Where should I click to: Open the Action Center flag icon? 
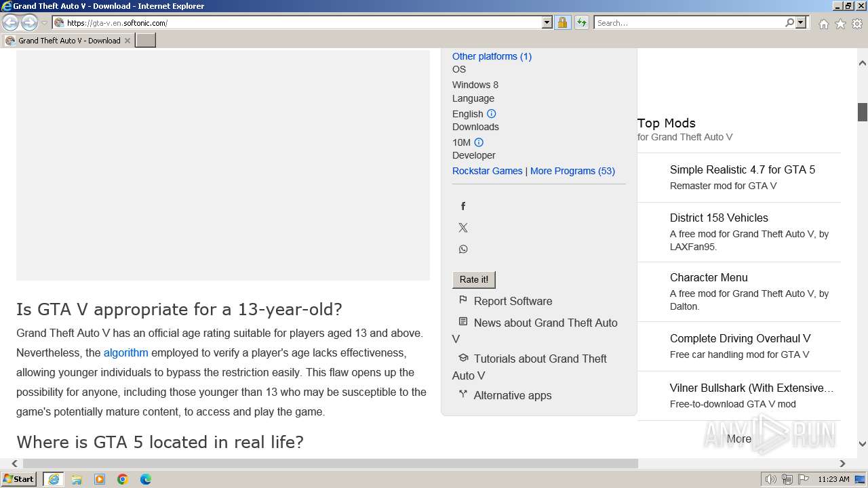pyautogui.click(x=804, y=479)
